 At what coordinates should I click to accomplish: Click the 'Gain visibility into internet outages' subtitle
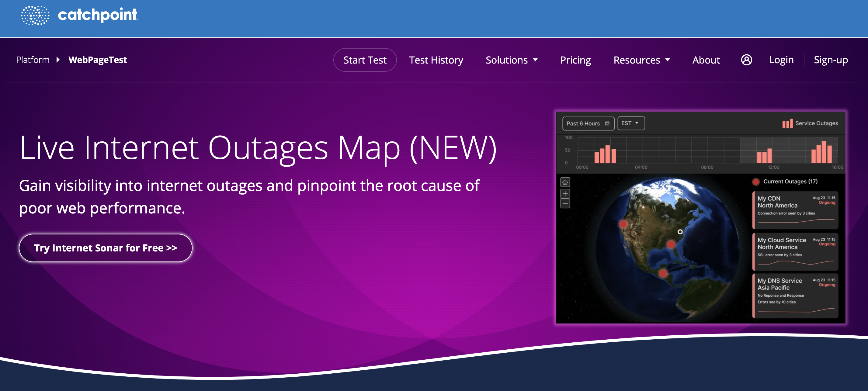249,197
